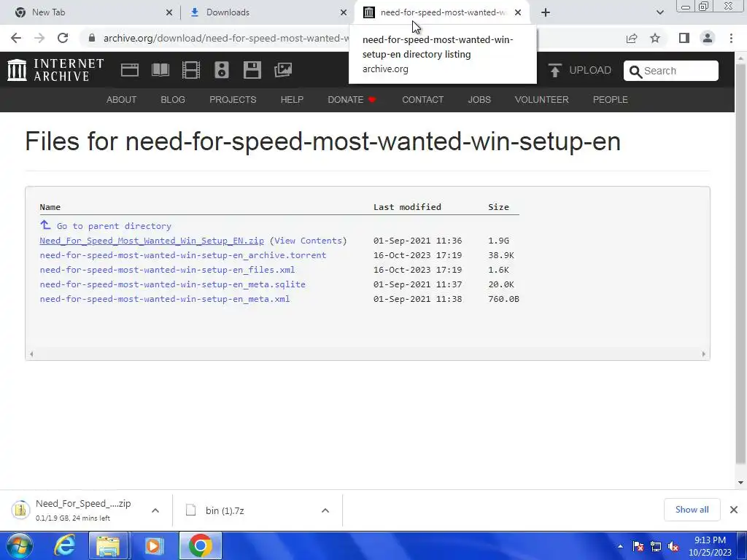Click Show all downloads button
This screenshot has height=560, width=747.
pyautogui.click(x=692, y=510)
